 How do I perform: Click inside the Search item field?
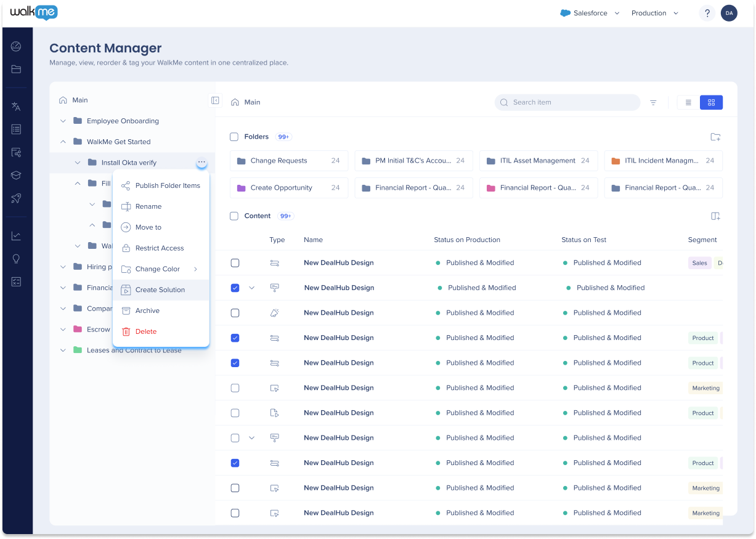coord(567,102)
